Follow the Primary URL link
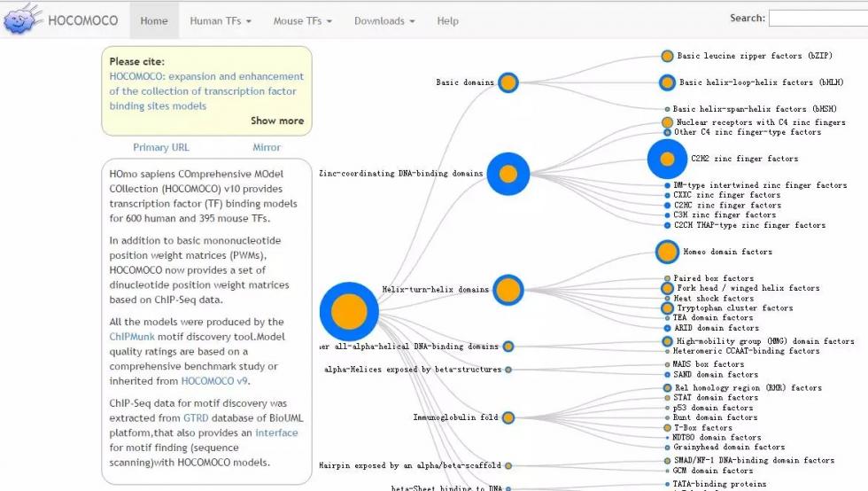 click(160, 147)
